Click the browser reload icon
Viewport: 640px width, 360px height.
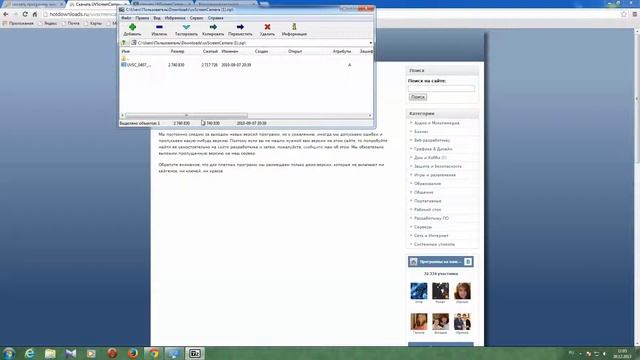point(25,14)
